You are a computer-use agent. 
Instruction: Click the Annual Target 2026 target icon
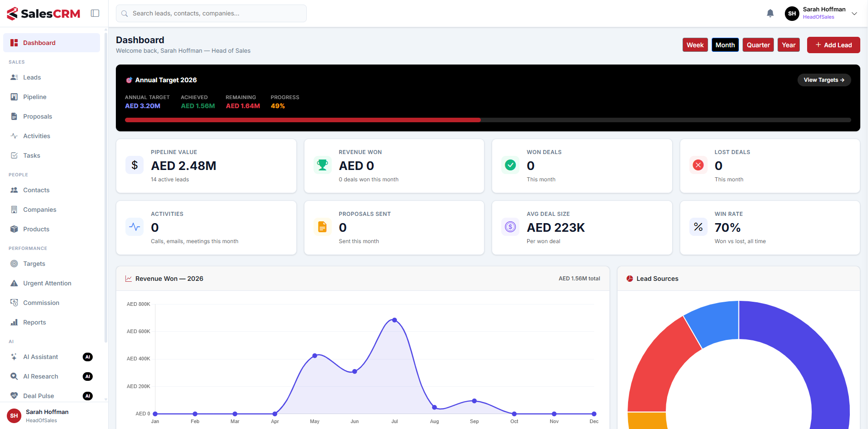point(129,80)
